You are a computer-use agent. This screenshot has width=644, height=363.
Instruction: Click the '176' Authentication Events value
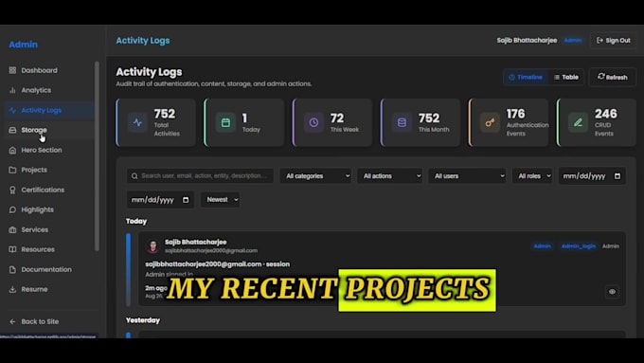[x=515, y=114]
